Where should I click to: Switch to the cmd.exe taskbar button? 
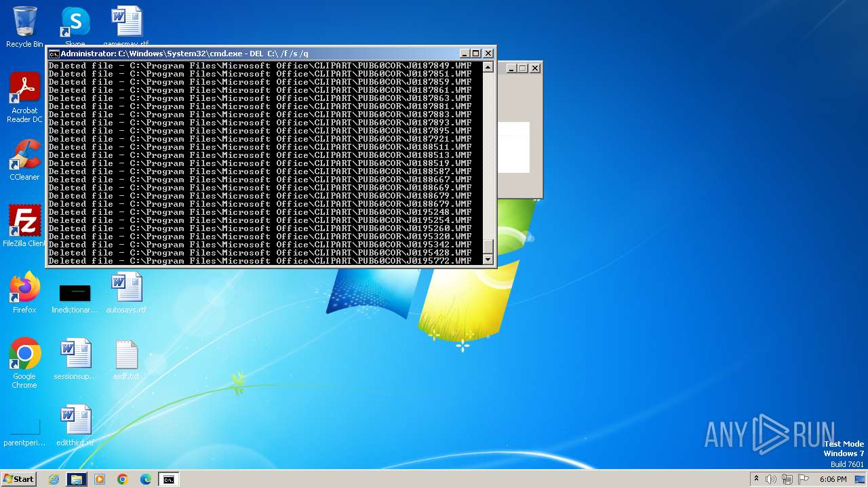click(x=168, y=479)
